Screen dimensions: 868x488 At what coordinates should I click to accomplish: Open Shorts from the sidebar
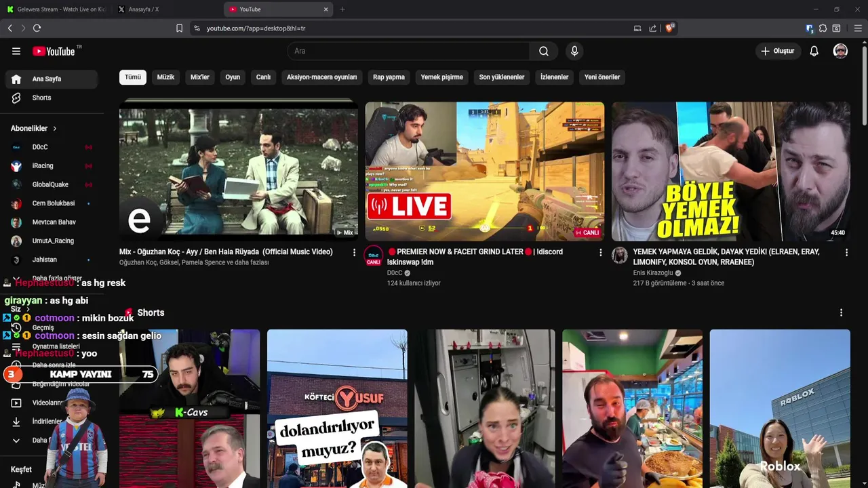[52, 98]
